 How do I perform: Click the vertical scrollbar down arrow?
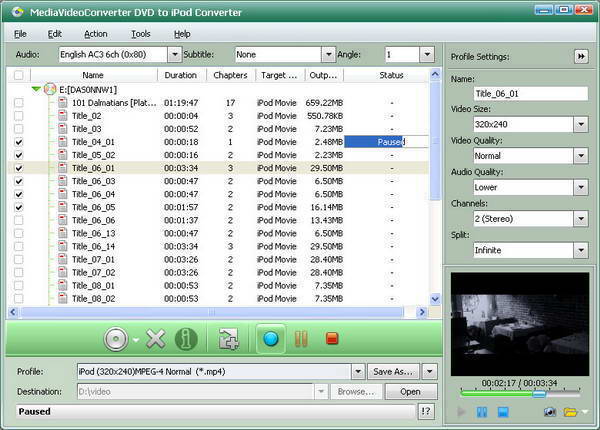[x=435, y=299]
